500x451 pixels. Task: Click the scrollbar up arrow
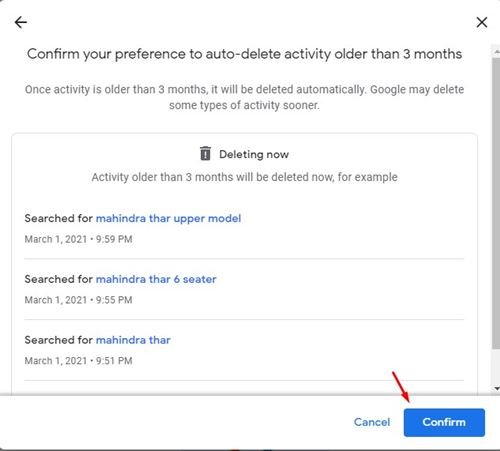(x=496, y=51)
